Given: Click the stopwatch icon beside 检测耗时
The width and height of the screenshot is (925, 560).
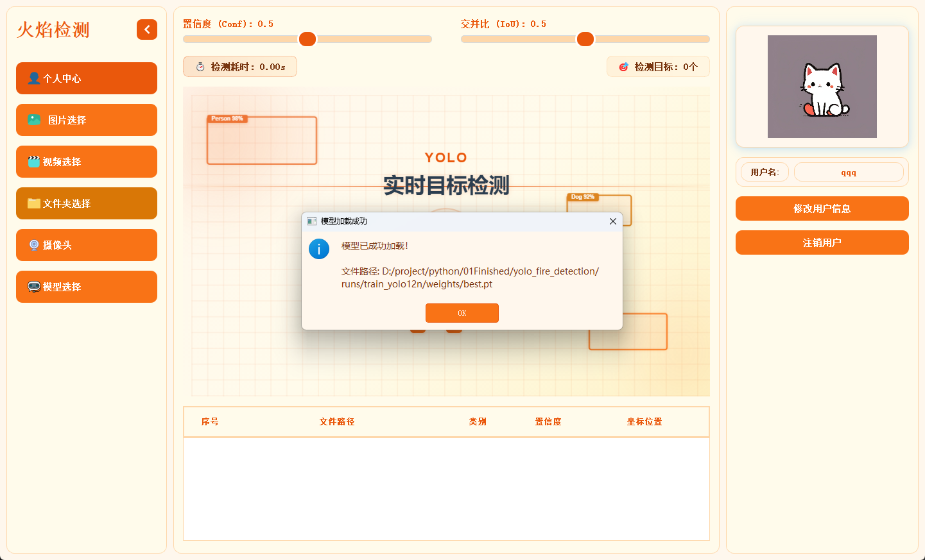Looking at the screenshot, I should pos(200,67).
